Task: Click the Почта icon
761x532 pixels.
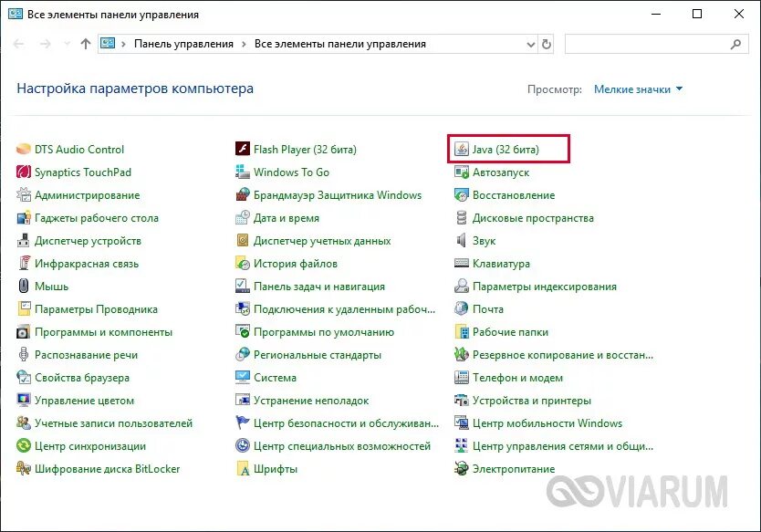Action: tap(461, 308)
